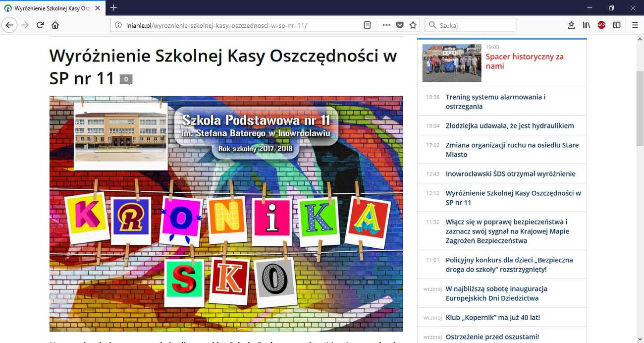Click the forward navigation arrow
644x343 pixels.
(x=25, y=25)
